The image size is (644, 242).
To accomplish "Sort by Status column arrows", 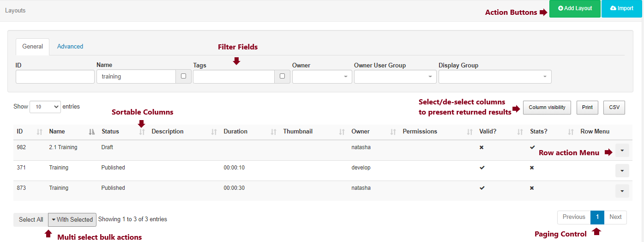I will [x=142, y=132].
